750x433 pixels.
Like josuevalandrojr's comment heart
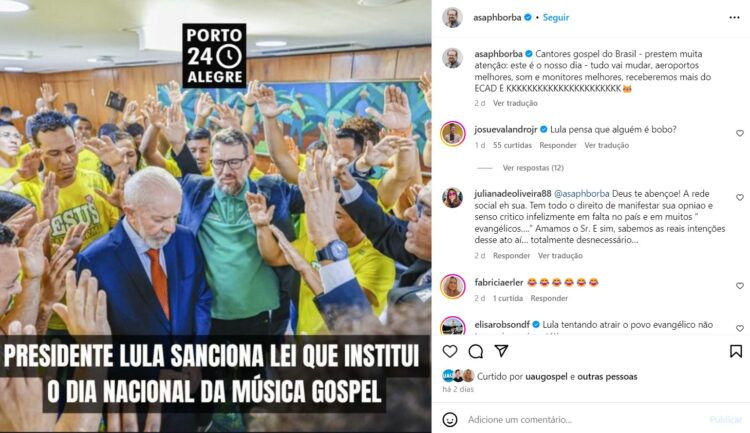[x=739, y=133]
